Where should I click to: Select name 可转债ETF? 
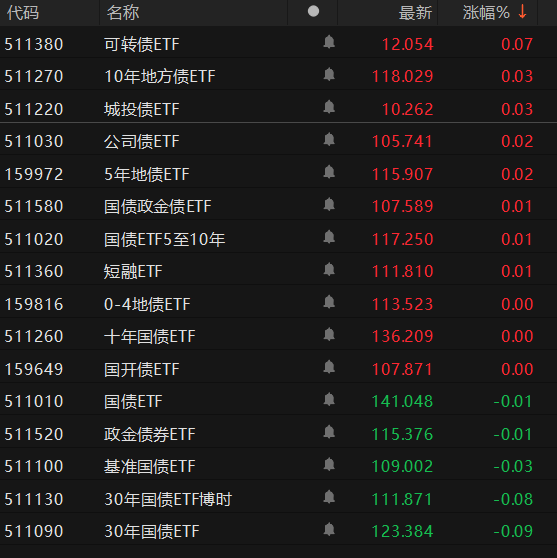pos(142,44)
